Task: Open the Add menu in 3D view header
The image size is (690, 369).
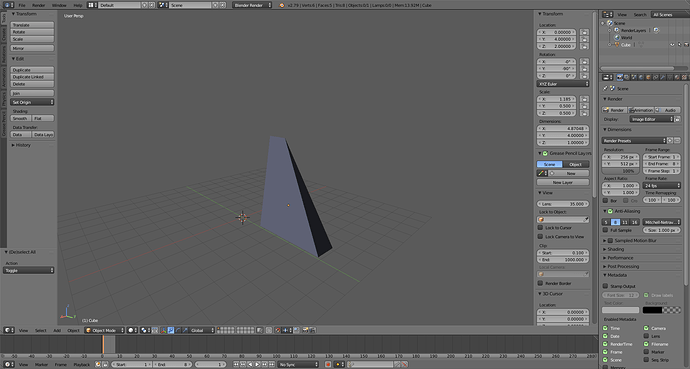Action: (57, 330)
